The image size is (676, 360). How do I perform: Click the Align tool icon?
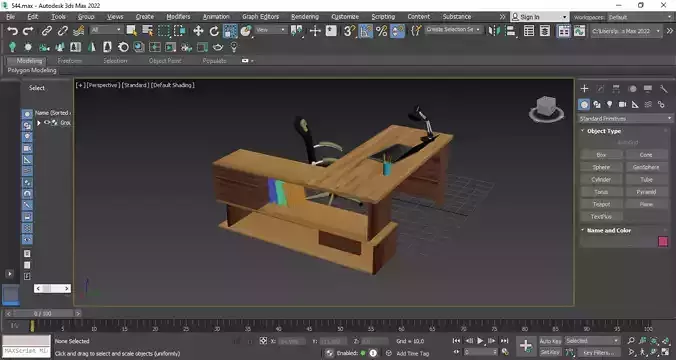pyautogui.click(x=510, y=31)
